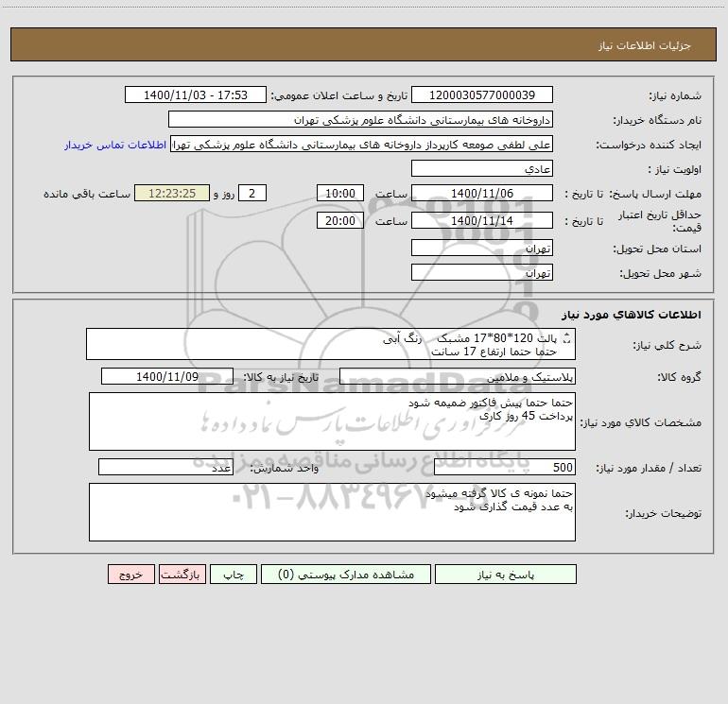Click label 'تاریخ نیاز به کالا:'
This screenshot has height=704, width=728.
pyautogui.click(x=281, y=377)
